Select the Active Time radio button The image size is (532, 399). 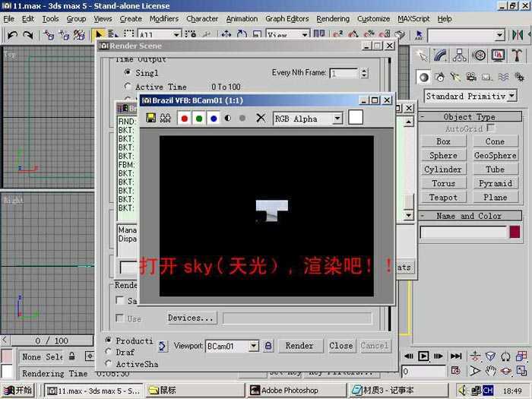tap(128, 86)
